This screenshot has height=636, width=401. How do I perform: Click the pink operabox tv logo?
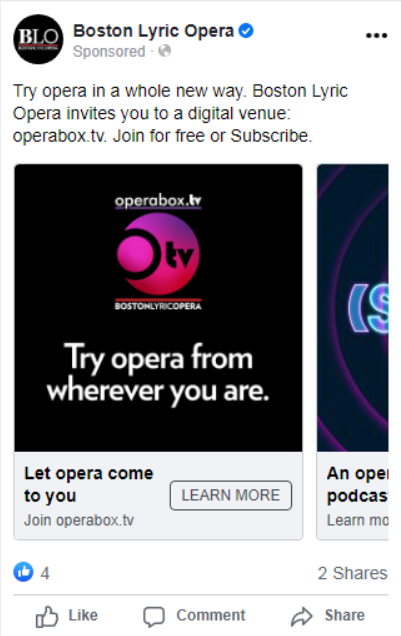tap(158, 254)
